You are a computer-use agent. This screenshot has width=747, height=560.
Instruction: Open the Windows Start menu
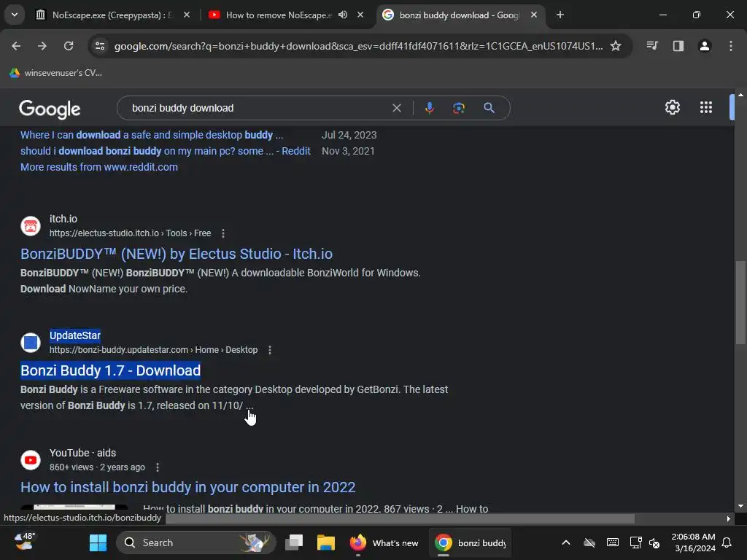click(98, 542)
